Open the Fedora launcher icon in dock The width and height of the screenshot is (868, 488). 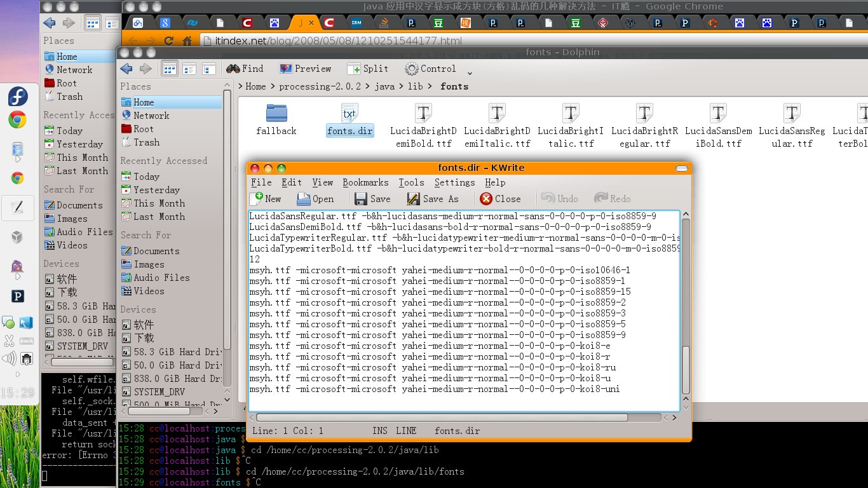point(17,97)
